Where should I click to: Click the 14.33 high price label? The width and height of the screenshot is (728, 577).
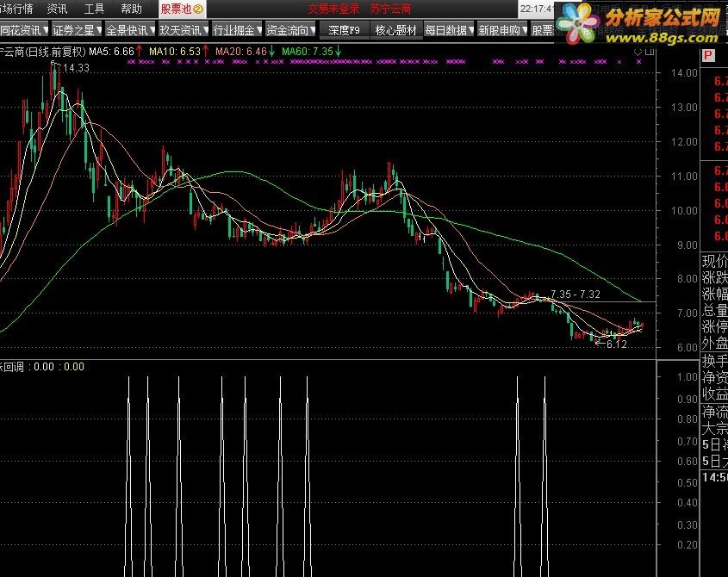click(x=76, y=68)
